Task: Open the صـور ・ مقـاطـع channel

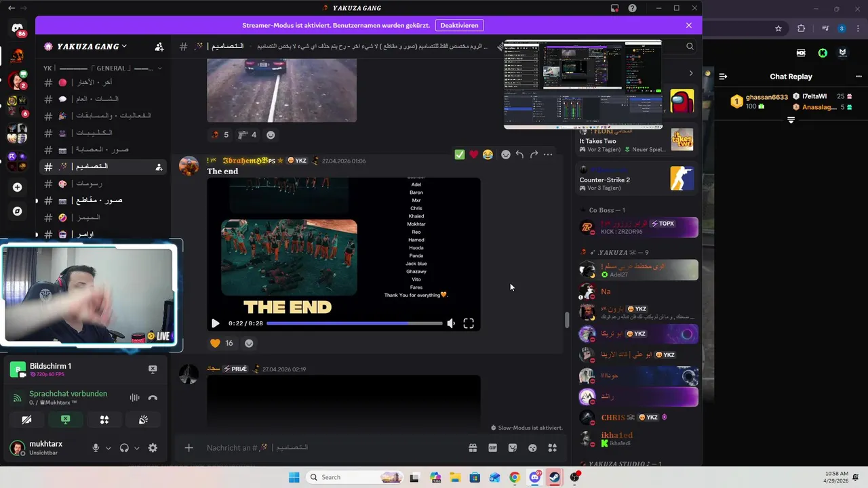Action: pyautogui.click(x=103, y=201)
